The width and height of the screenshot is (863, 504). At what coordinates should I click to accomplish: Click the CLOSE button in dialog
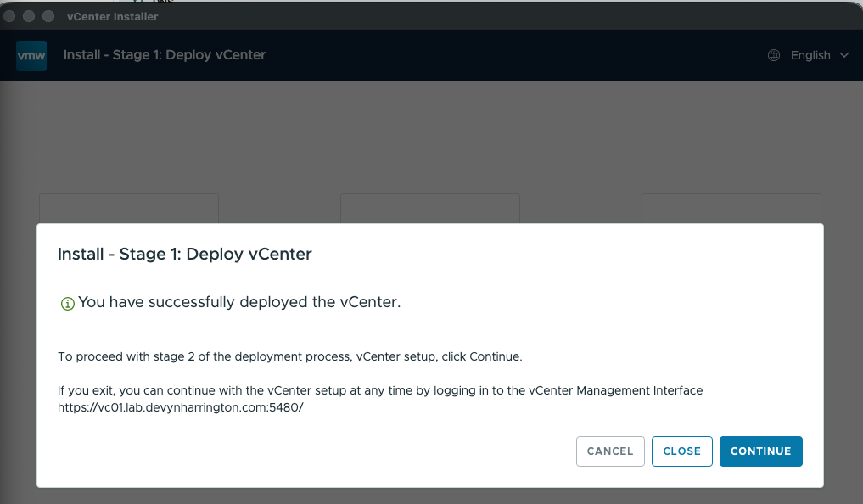682,451
